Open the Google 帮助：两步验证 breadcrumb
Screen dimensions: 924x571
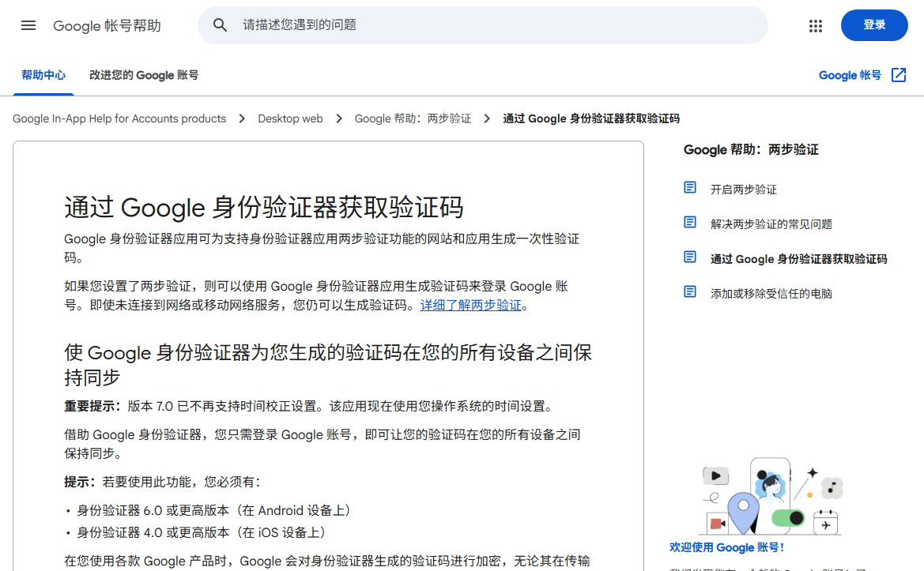pos(413,118)
